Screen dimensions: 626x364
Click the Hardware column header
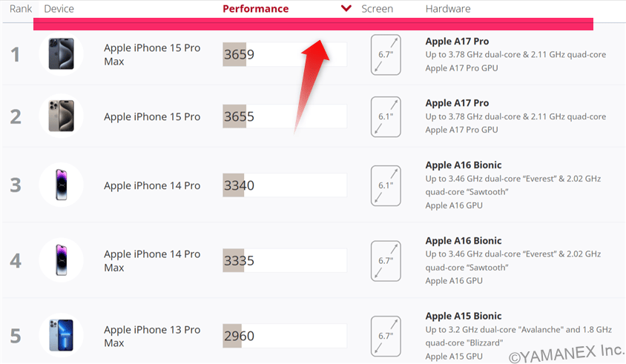[448, 9]
